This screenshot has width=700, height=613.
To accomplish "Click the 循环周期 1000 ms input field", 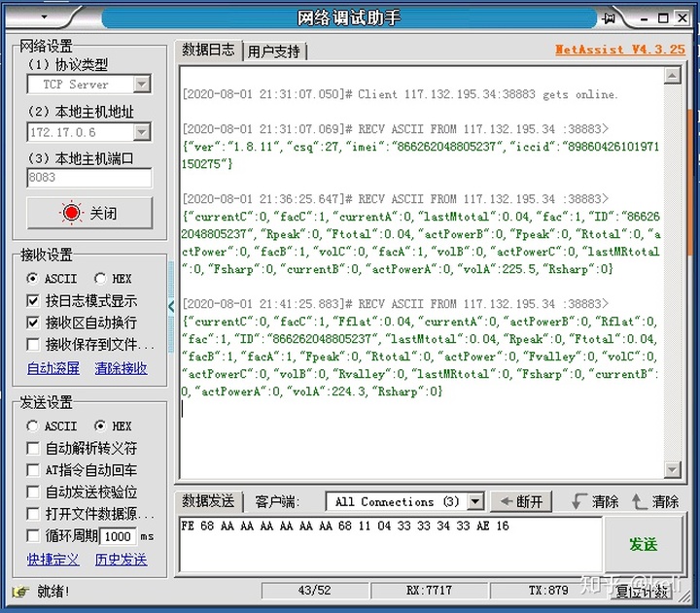I will tap(118, 536).
